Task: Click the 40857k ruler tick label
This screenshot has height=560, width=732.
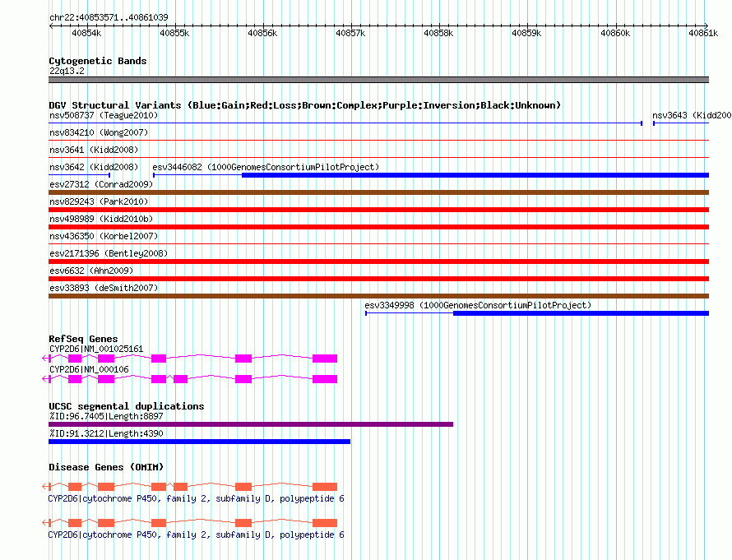Action: [350, 33]
